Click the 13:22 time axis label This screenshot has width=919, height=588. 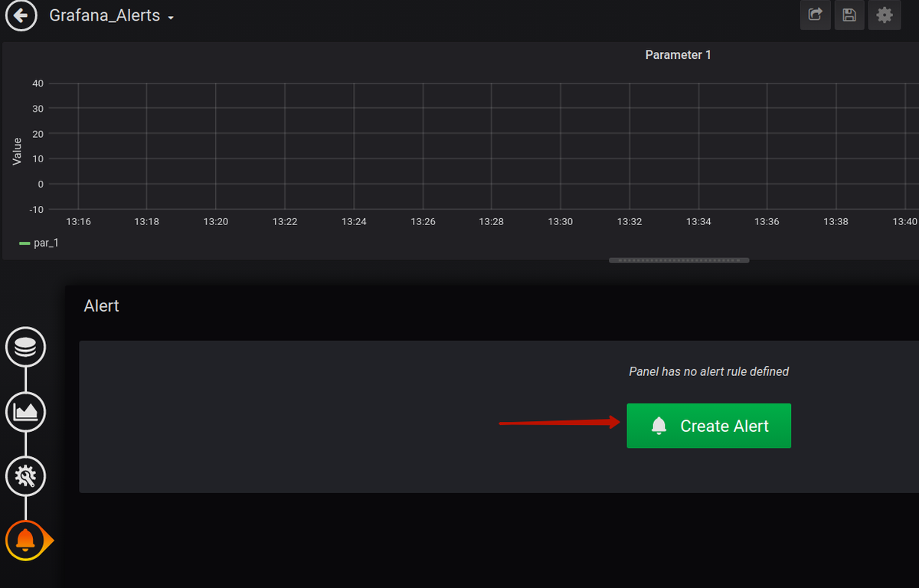[x=285, y=221]
